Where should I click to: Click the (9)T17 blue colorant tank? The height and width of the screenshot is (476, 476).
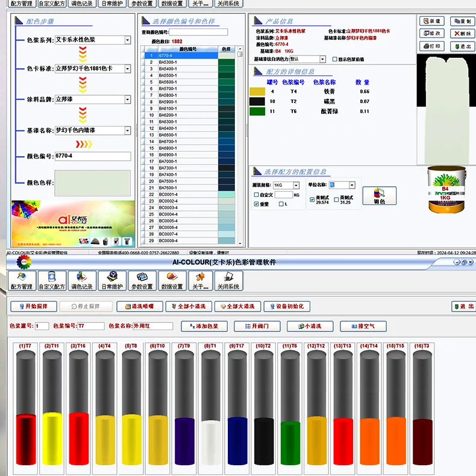tap(237, 408)
